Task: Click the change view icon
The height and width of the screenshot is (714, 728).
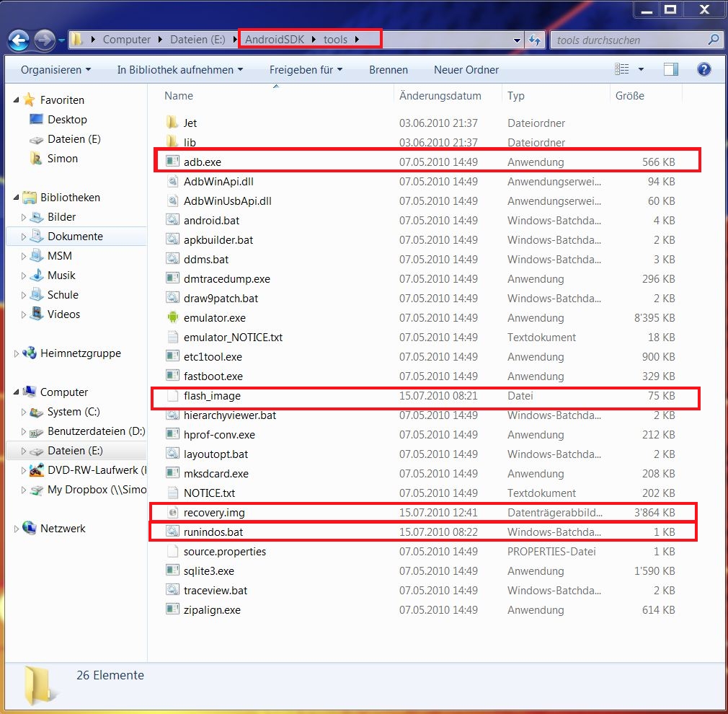Action: pos(621,70)
